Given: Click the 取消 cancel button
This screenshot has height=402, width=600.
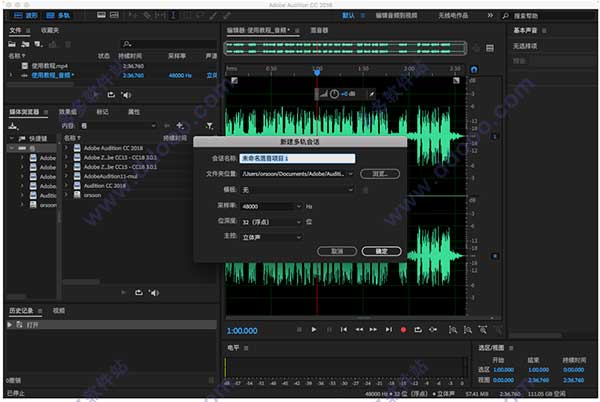Looking at the screenshot, I should (x=337, y=251).
